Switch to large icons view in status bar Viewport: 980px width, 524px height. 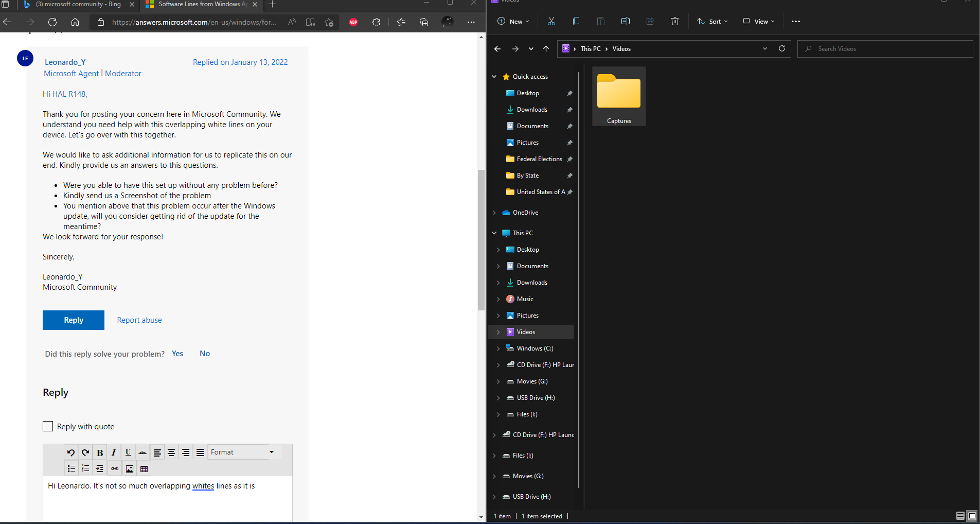972,516
